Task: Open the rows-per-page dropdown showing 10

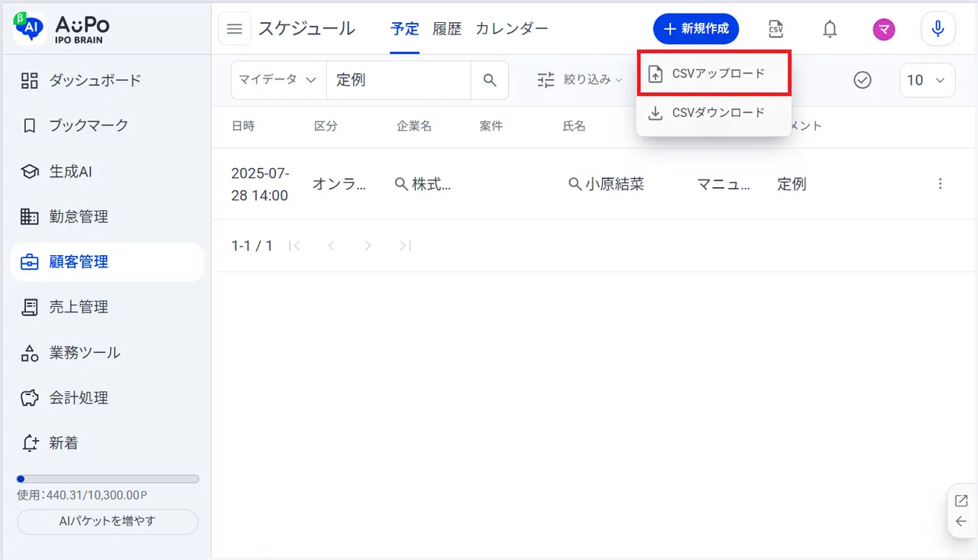Action: coord(928,80)
